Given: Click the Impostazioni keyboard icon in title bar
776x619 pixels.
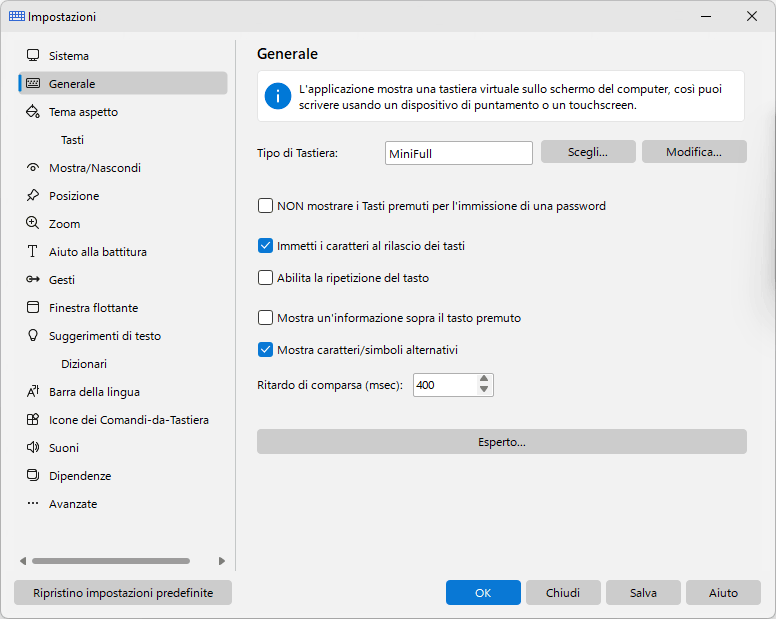Looking at the screenshot, I should 17,16.
